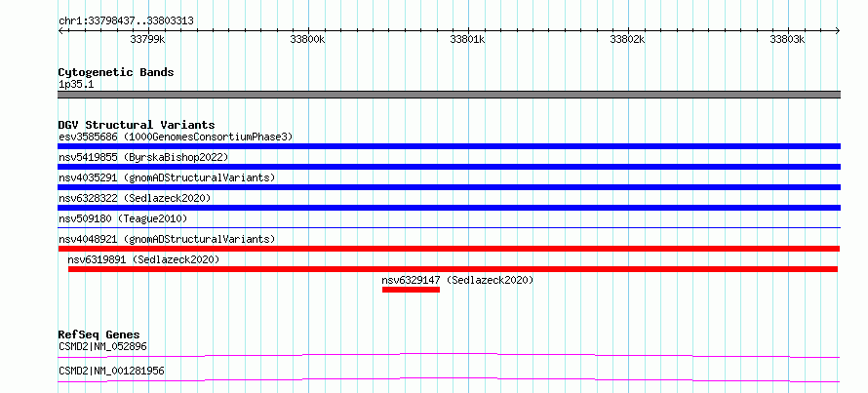Click the 33802k ruler tick label
Image resolution: width=868 pixels, height=393 pixels.
click(628, 39)
